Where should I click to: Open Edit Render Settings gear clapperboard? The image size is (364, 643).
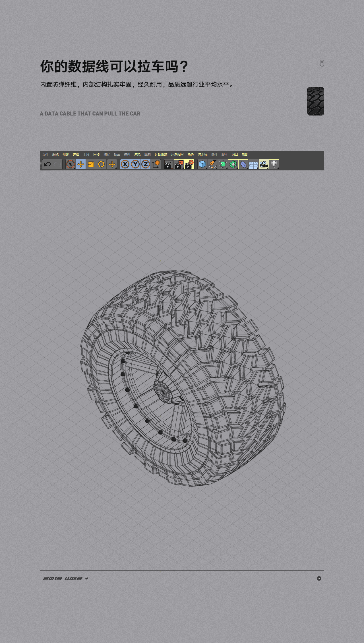[189, 164]
